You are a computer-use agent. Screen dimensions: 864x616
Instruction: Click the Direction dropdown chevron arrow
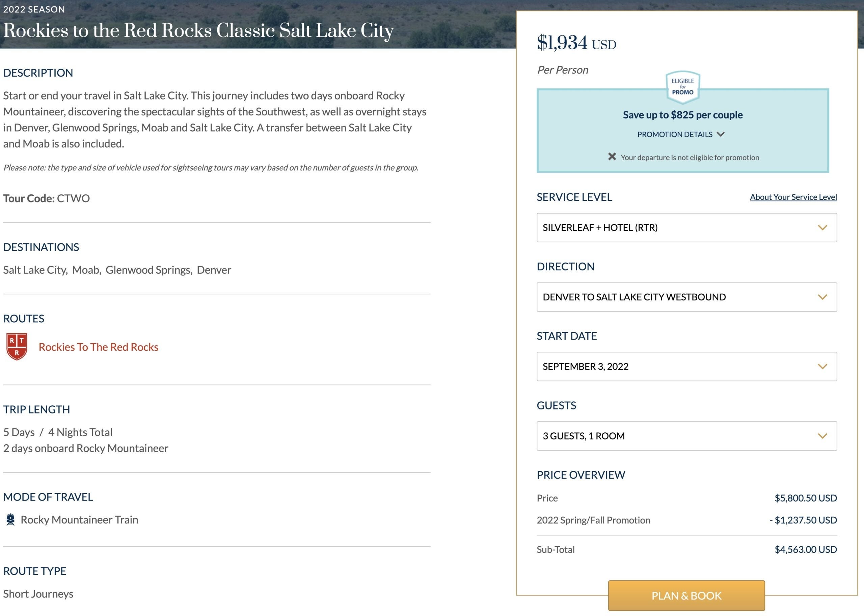(x=822, y=297)
